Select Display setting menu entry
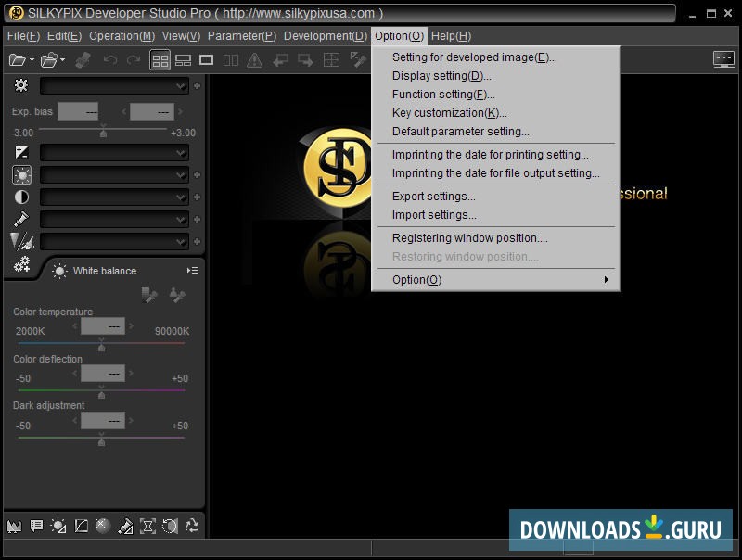Image resolution: width=742 pixels, height=560 pixels. pyautogui.click(x=441, y=76)
